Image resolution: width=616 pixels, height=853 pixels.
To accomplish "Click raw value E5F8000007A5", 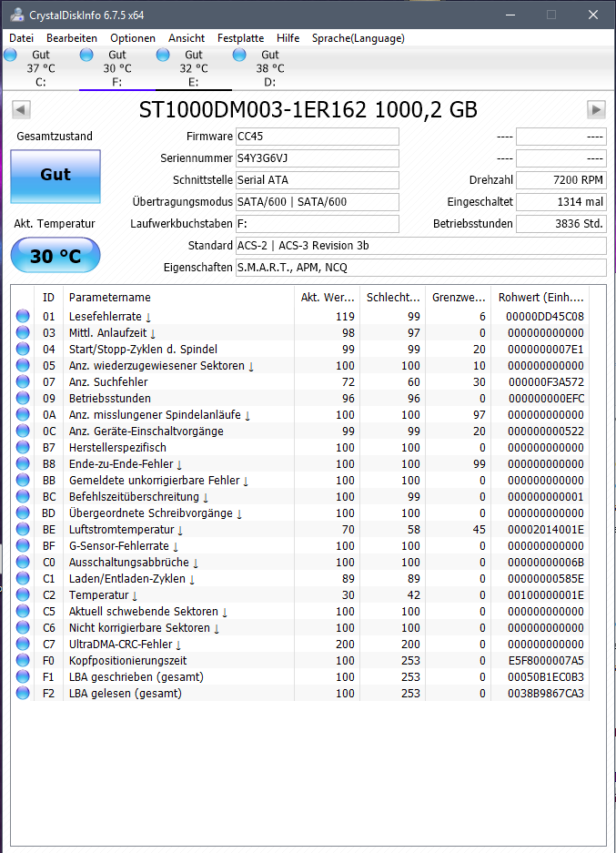I will tap(546, 660).
